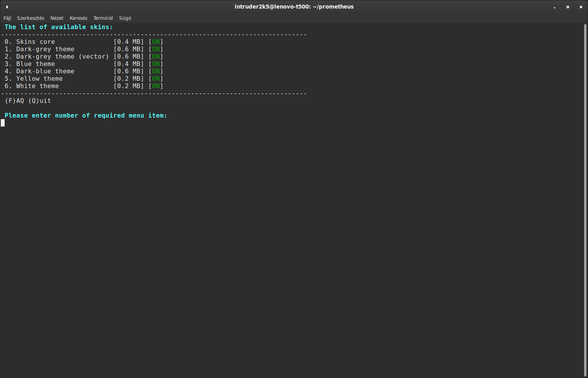
Task: Close the terminal window
Action: tap(581, 7)
